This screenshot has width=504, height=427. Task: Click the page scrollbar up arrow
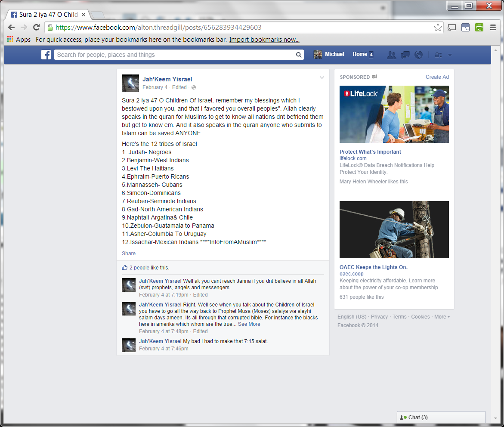click(495, 50)
